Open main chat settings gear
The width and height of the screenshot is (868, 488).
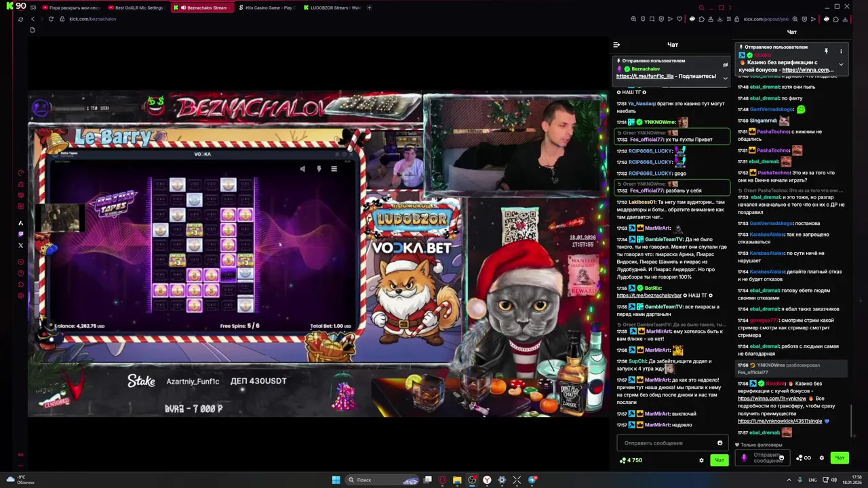coord(702,460)
